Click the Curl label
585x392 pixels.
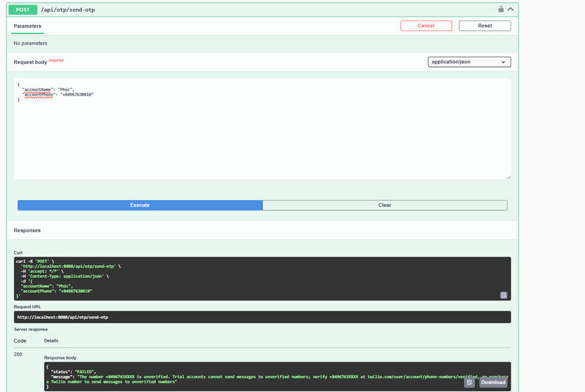[18, 252]
